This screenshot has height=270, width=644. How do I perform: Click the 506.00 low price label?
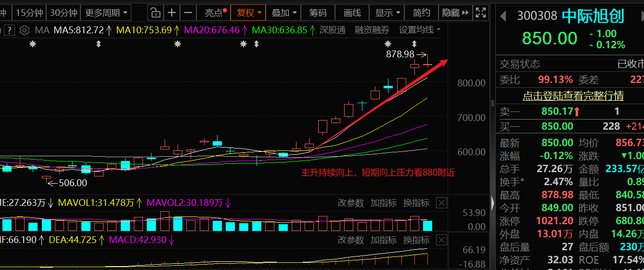(x=72, y=183)
